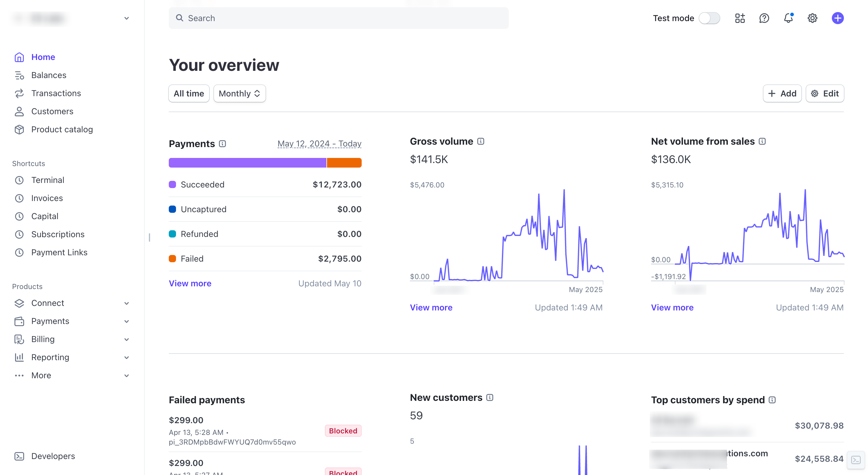Image resolution: width=868 pixels, height=475 pixels.
Task: Click the $30,078.98 top customer row
Action: [747, 426]
